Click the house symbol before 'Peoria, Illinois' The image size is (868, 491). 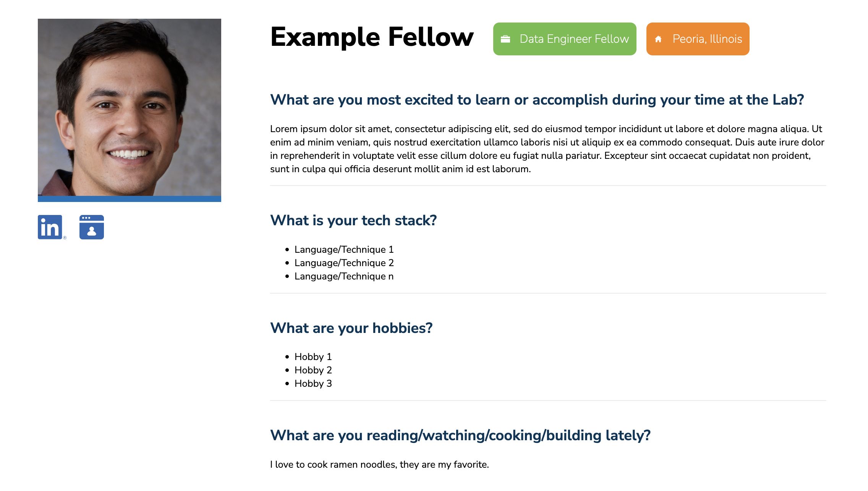pyautogui.click(x=659, y=39)
